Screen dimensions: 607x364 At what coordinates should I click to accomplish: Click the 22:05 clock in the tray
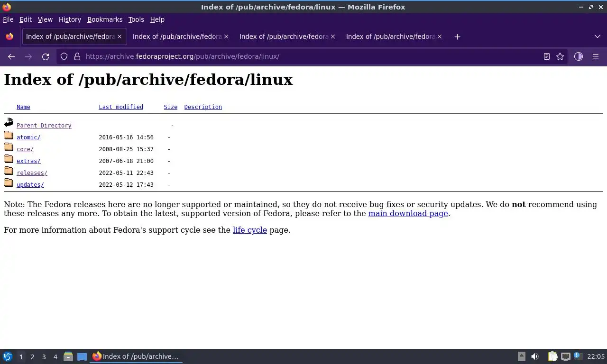coord(596,356)
